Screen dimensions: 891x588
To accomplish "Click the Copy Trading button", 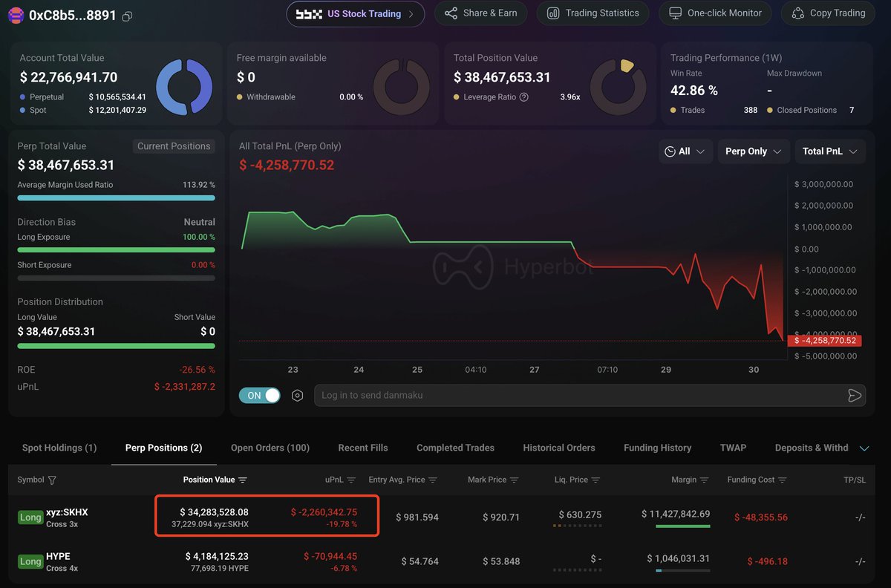I will click(x=829, y=13).
